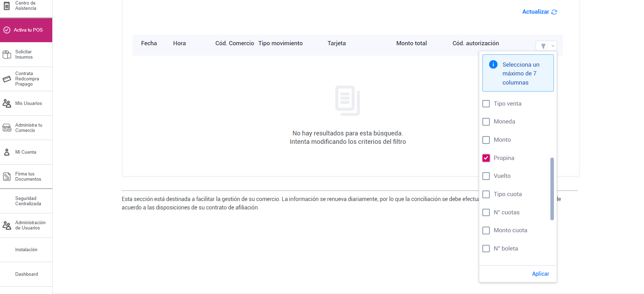Select Mi Cuenta in sidebar
The image size is (644, 294).
tap(26, 152)
